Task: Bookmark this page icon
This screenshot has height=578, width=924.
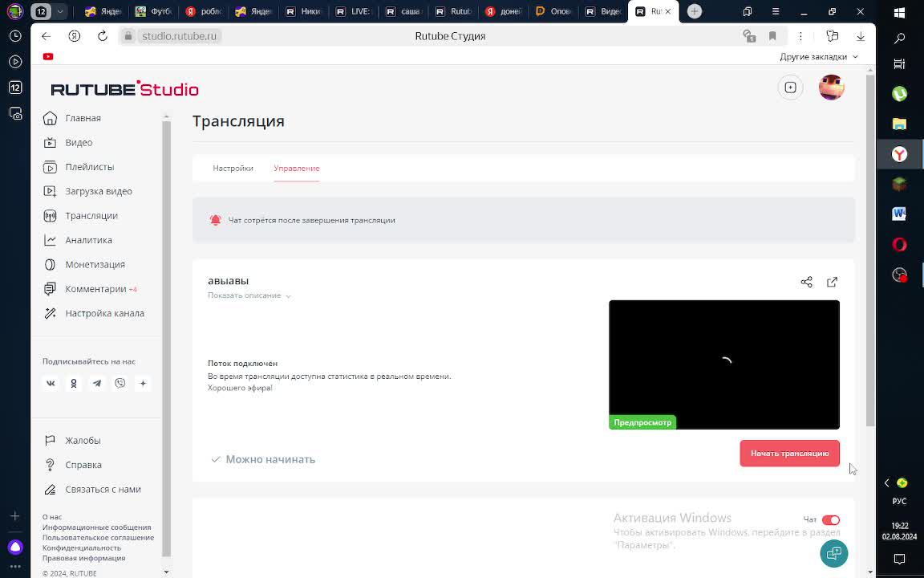Action: point(772,36)
